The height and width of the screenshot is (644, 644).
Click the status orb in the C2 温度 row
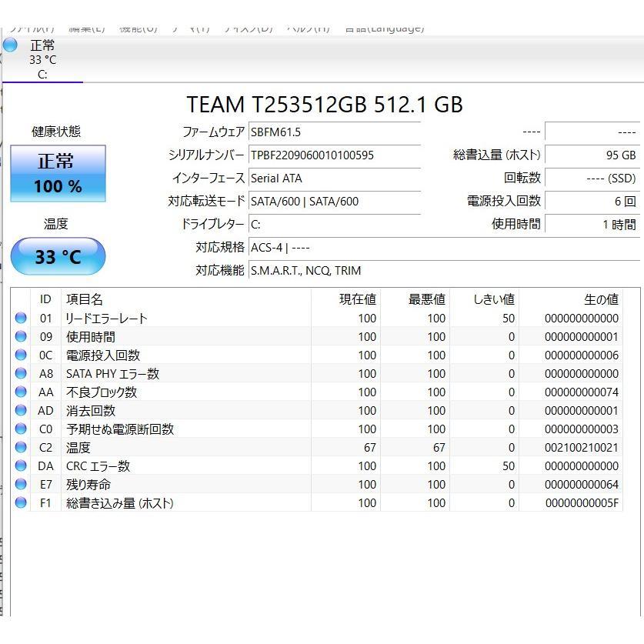[x=21, y=447]
